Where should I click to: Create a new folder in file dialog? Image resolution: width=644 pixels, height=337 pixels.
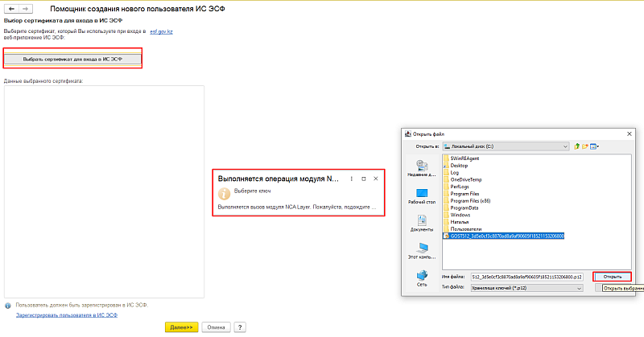pyautogui.click(x=586, y=146)
